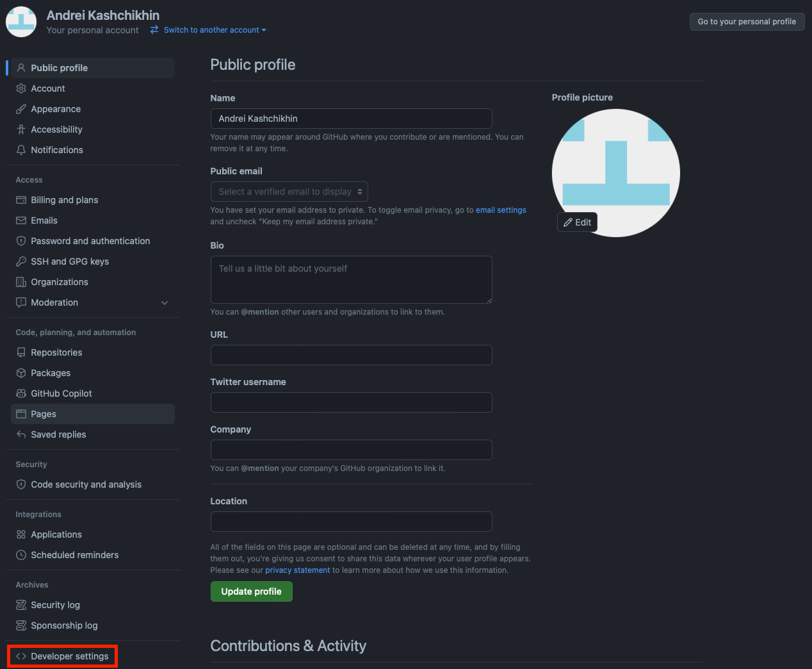
Task: Open the Public email select dropdown
Action: (x=289, y=192)
